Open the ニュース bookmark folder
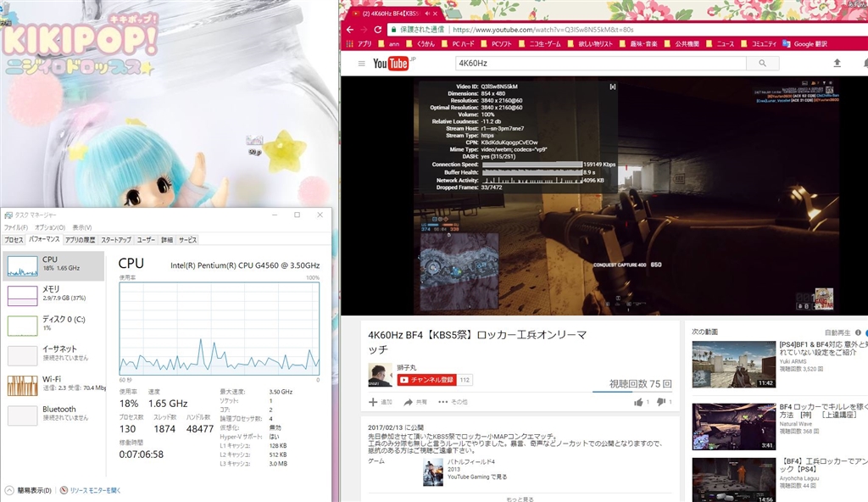This screenshot has width=868, height=502. click(x=721, y=44)
